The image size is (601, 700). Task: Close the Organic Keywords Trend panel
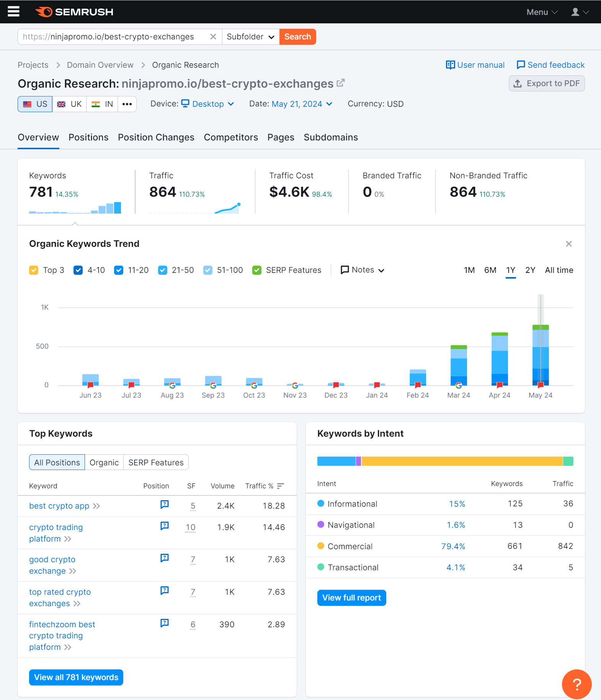(x=569, y=244)
